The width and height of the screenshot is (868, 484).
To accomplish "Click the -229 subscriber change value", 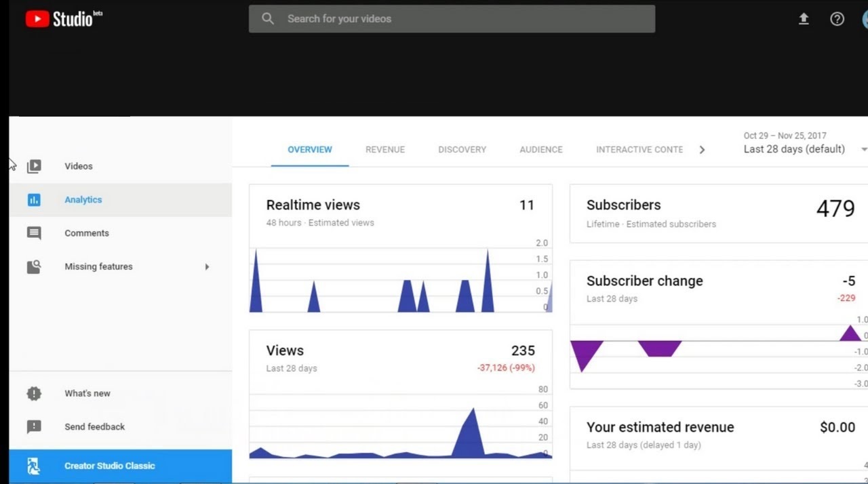I will coord(846,298).
